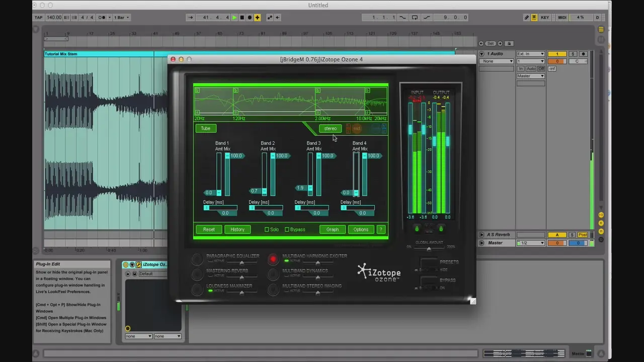Viewport: 644px width, 362px height.
Task: Open the first none parameter dropdown
Action: (x=138, y=336)
